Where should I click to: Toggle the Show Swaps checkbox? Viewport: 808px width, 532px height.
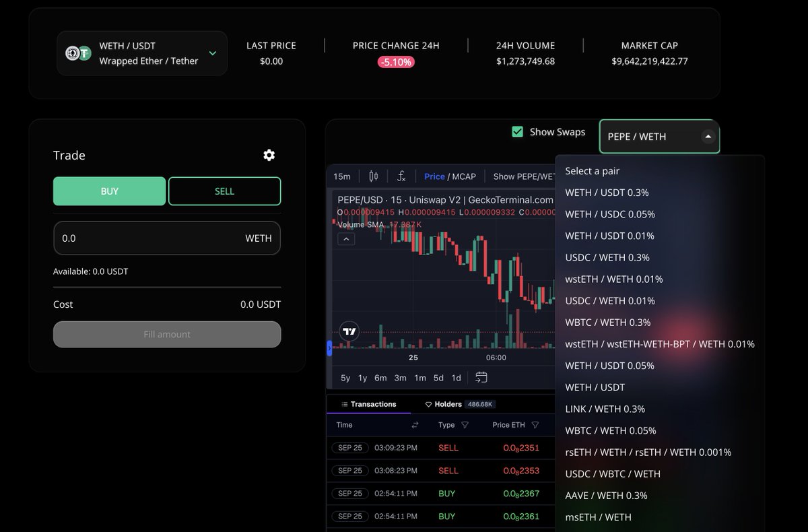click(x=517, y=132)
